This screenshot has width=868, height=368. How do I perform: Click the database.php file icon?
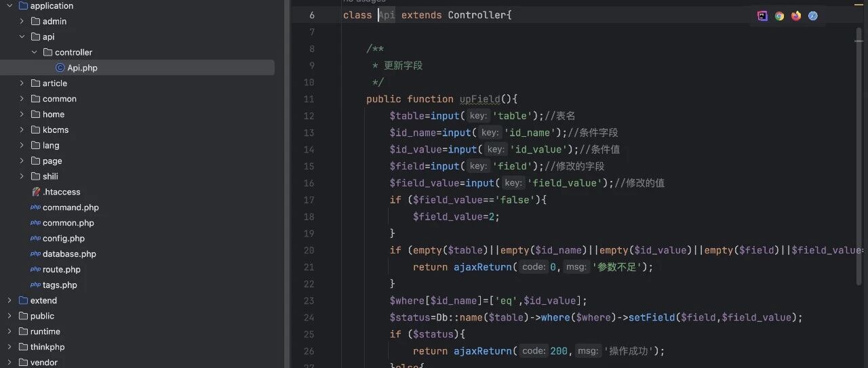36,254
